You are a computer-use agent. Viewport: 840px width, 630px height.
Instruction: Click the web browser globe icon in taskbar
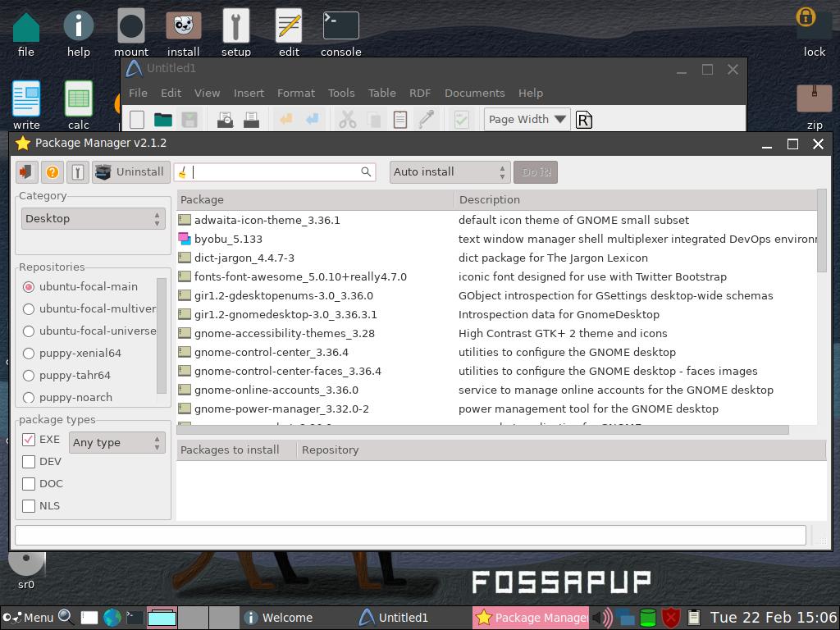point(112,618)
